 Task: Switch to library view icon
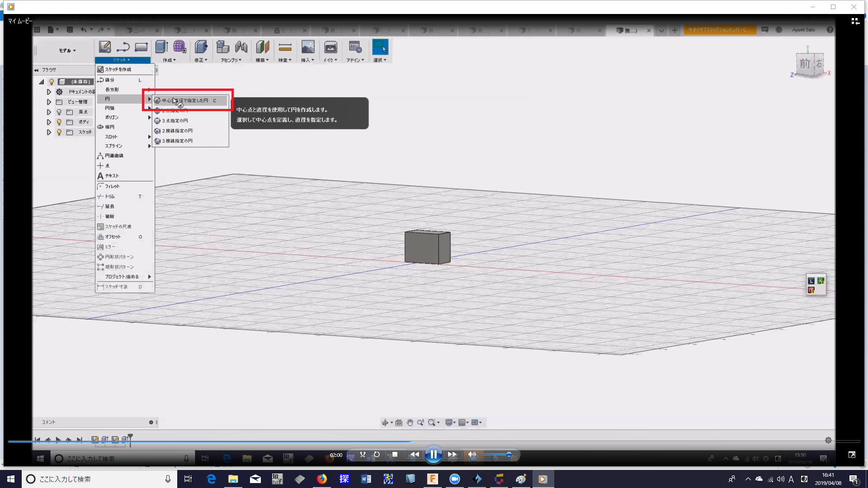855,21
